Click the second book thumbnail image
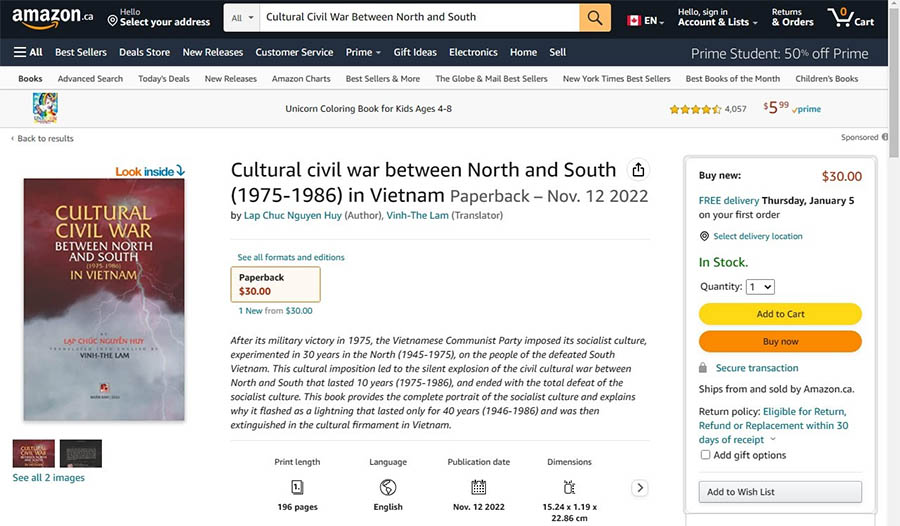Screen dimensions: 900x526 (80, 453)
